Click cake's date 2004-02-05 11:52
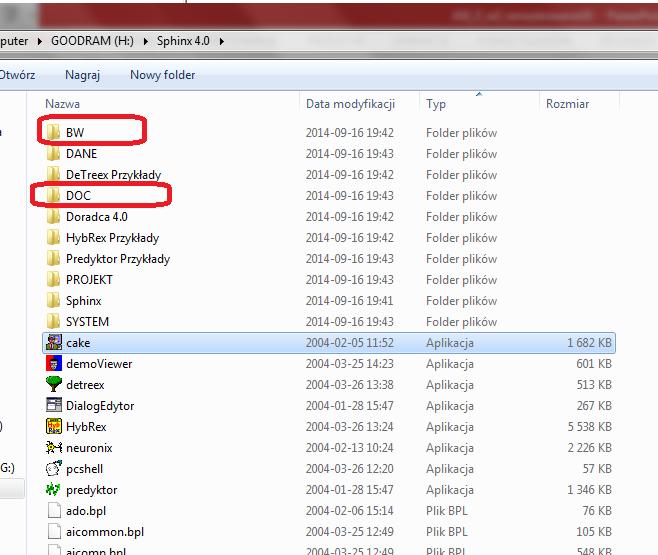This screenshot has height=555, width=658. pos(350,343)
